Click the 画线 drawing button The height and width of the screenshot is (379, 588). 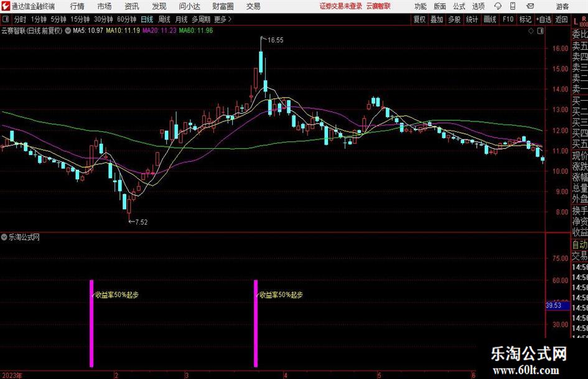pyautogui.click(x=490, y=19)
